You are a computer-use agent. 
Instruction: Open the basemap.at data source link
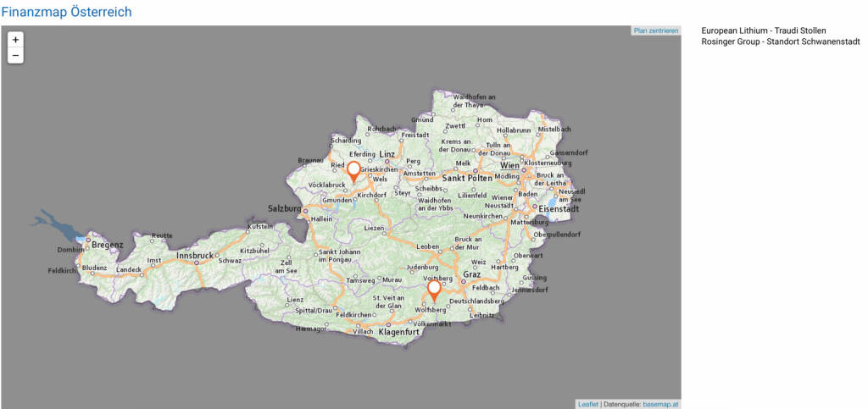pyautogui.click(x=660, y=404)
